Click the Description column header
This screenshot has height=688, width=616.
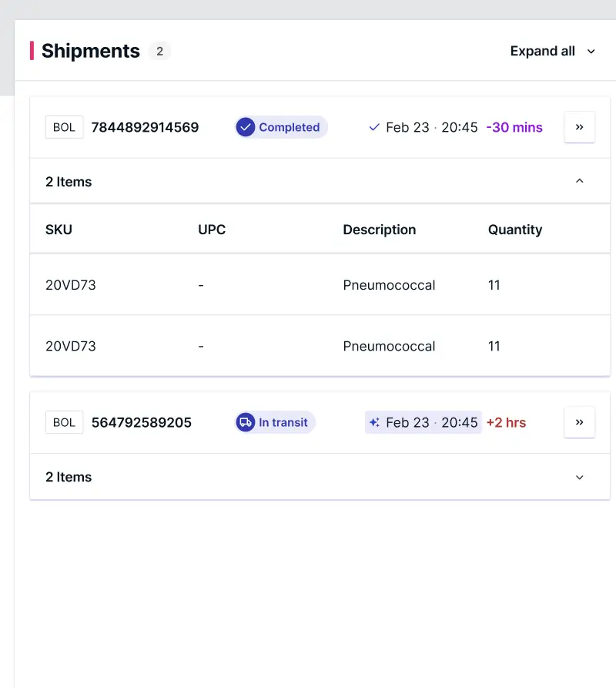(379, 230)
